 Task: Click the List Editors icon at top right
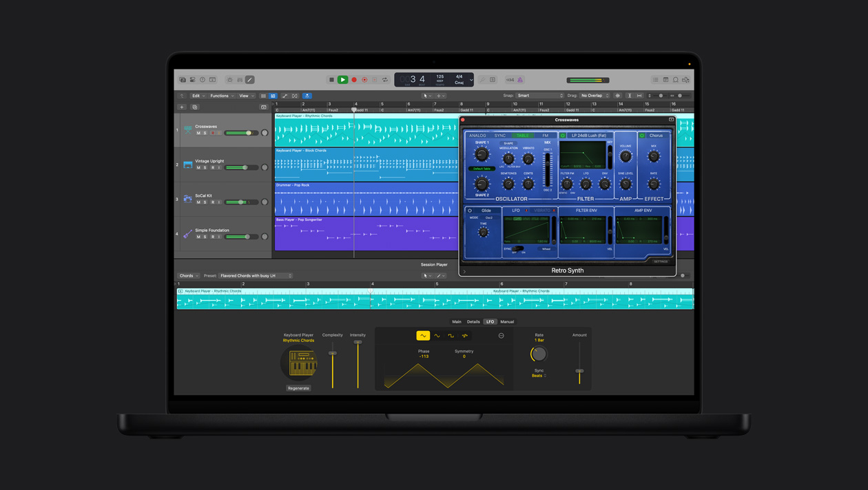(655, 79)
